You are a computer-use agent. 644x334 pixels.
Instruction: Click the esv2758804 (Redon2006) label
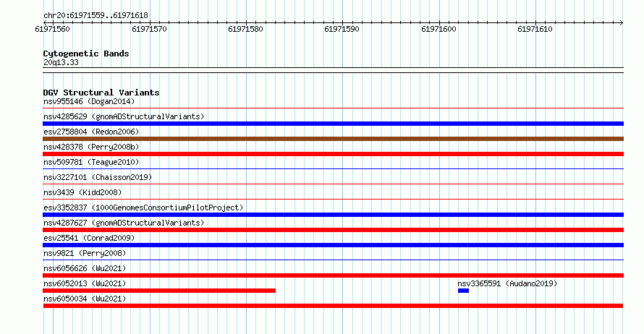(91, 132)
